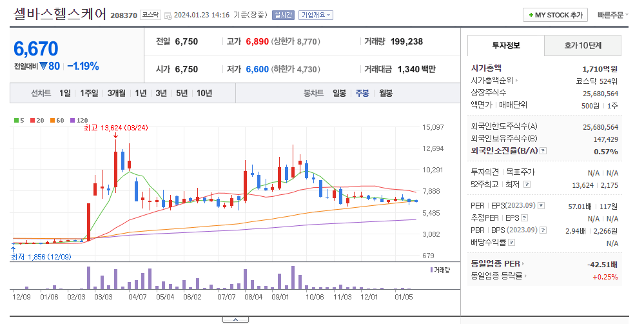Open help icon next to 외국인소진율(B/A)
This screenshot has height=324, width=644.
click(543, 151)
